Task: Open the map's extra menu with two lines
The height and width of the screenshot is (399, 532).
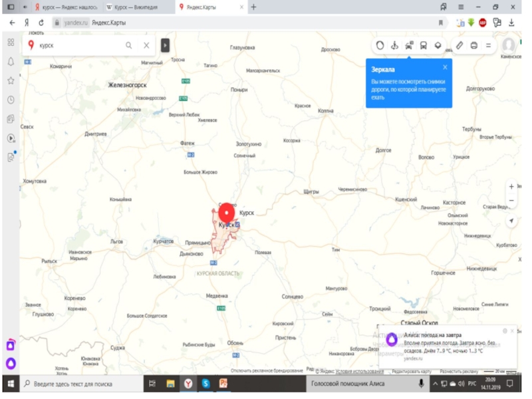Action: click(488, 46)
